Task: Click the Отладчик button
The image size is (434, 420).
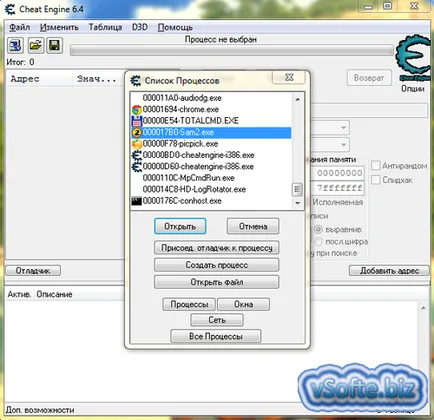Action: coord(33,270)
